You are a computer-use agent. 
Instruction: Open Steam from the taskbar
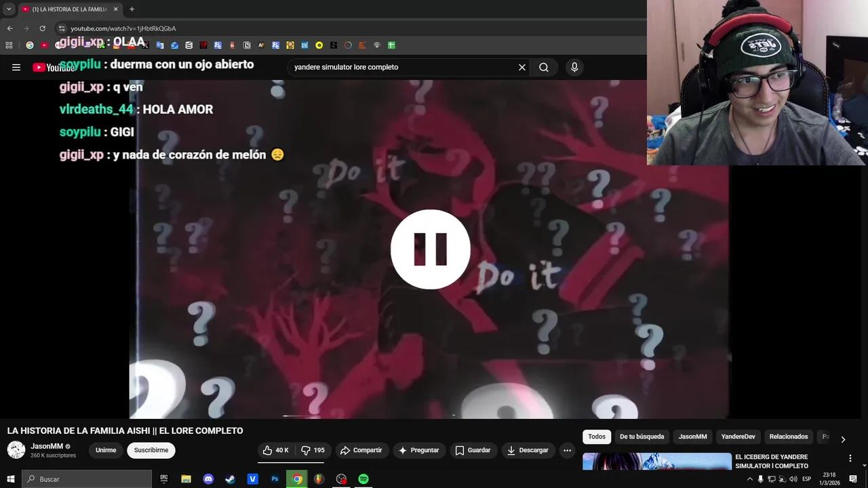pos(230,479)
